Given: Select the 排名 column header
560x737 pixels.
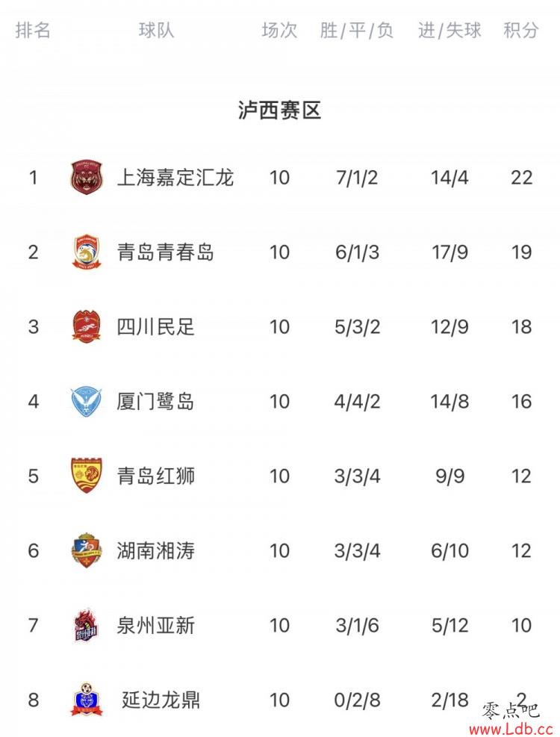Looking at the screenshot, I should click(32, 30).
